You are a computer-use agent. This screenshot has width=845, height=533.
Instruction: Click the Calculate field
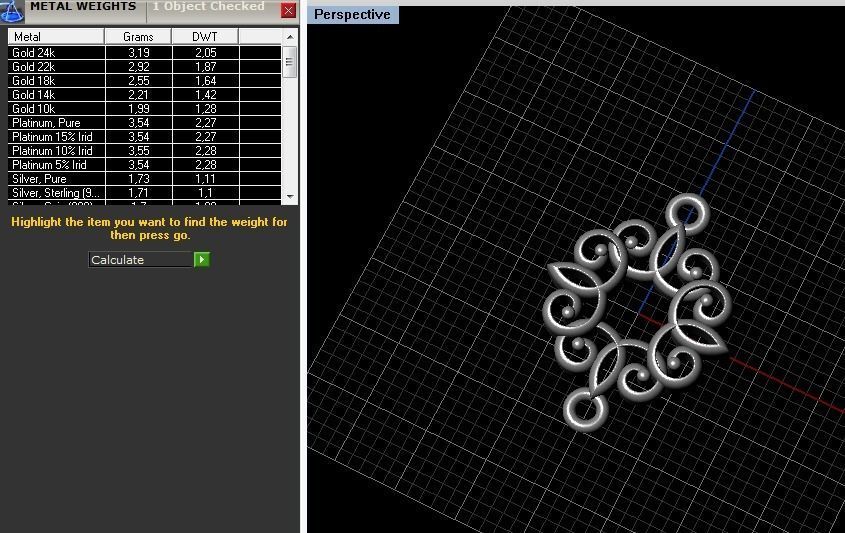[x=140, y=260]
